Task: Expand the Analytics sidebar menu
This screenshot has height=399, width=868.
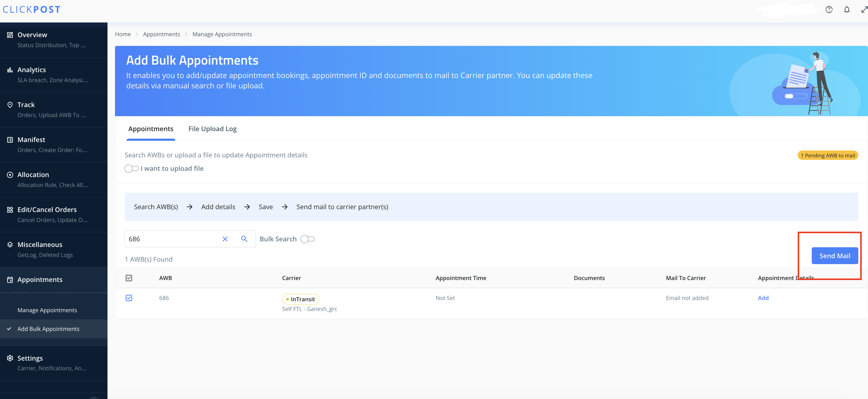Action: (x=32, y=70)
